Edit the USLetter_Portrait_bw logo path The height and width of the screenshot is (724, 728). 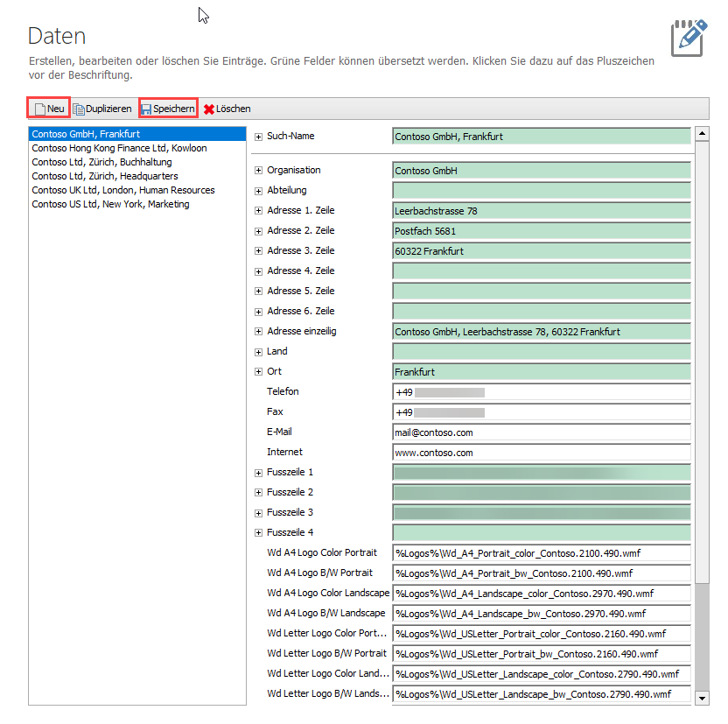[542, 654]
